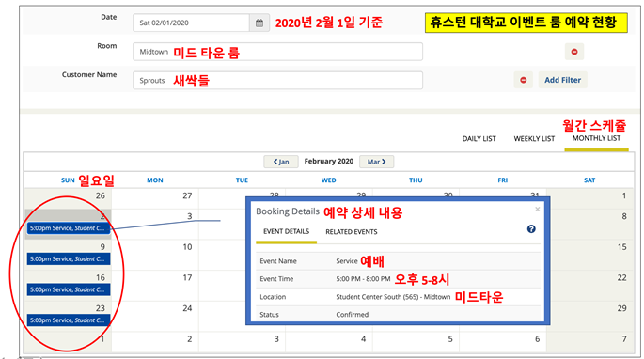Image resolution: width=644 pixels, height=359 pixels.
Task: Click the Add Filter button
Action: 563,80
